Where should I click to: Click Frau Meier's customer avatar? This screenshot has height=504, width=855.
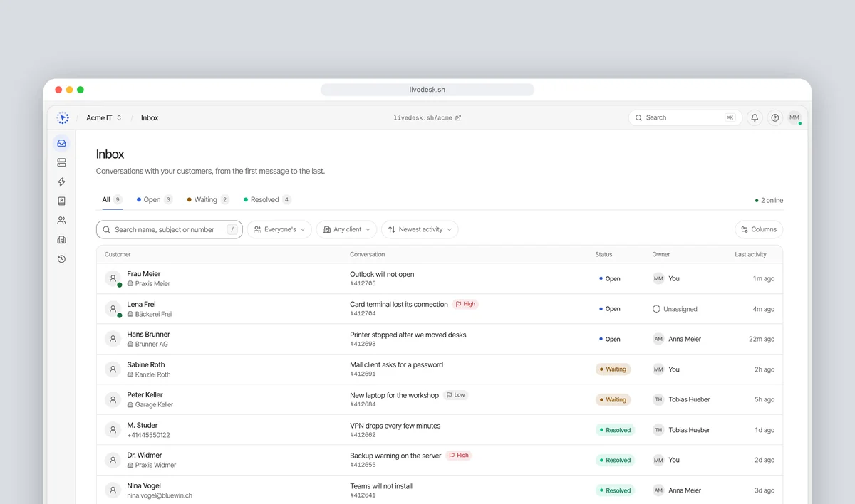pyautogui.click(x=113, y=278)
